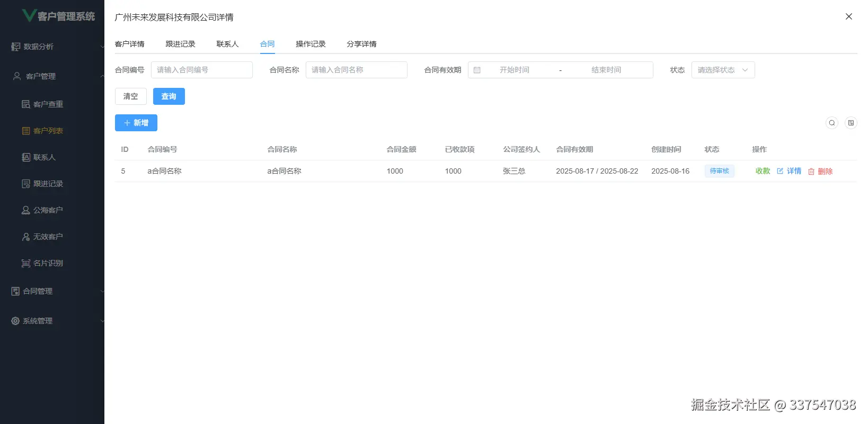Click the 开始时间 date field
This screenshot has height=424, width=868.
(x=514, y=70)
